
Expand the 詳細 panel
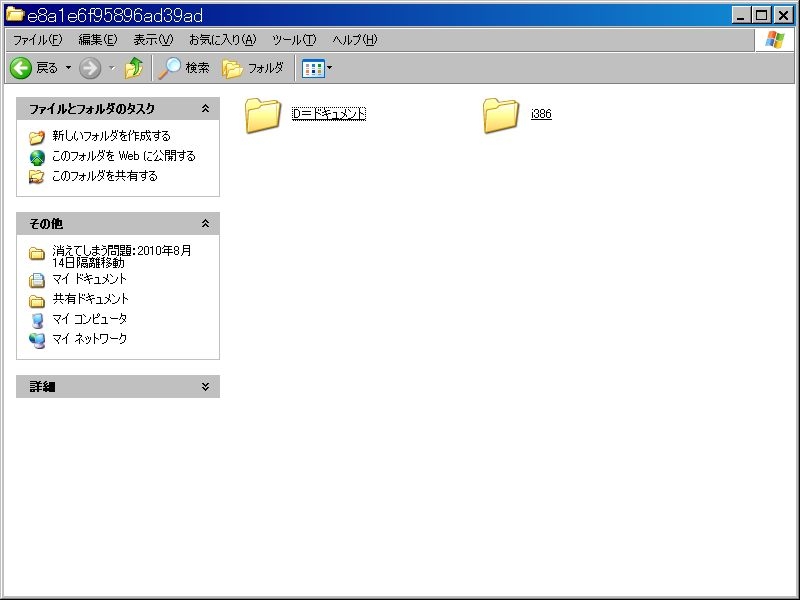(x=205, y=387)
